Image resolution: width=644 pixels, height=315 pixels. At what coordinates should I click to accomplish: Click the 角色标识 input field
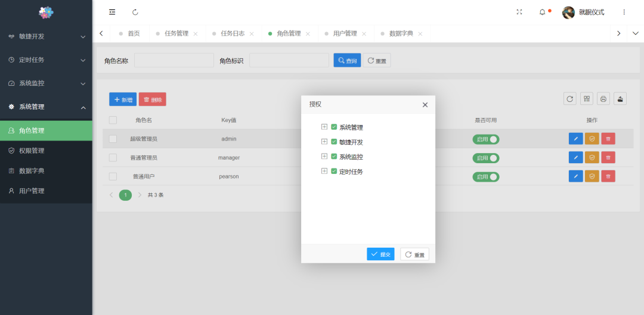pos(289,60)
